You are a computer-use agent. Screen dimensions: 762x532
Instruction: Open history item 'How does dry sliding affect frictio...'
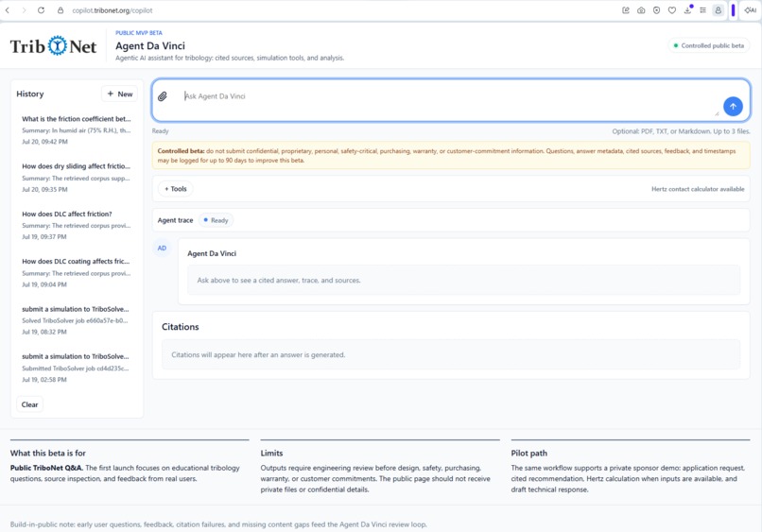[x=77, y=178]
